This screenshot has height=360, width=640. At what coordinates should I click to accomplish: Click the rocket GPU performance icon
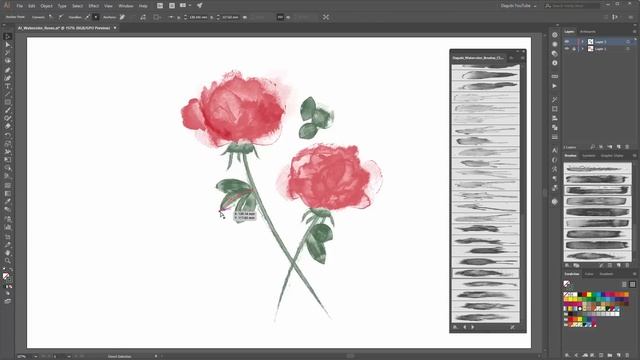tap(200, 6)
